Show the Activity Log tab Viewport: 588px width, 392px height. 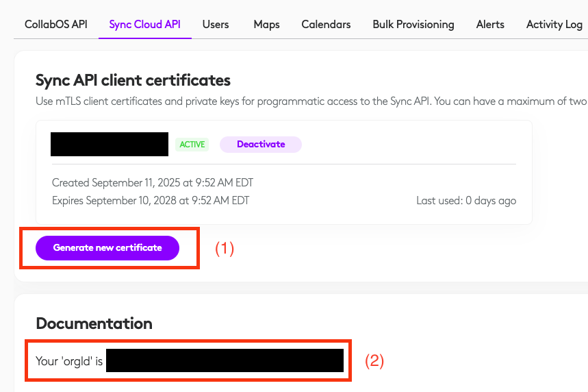pyautogui.click(x=554, y=25)
